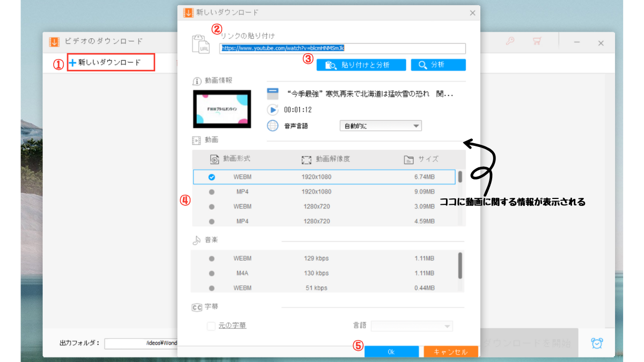Click the YouTube URL input field

click(342, 48)
